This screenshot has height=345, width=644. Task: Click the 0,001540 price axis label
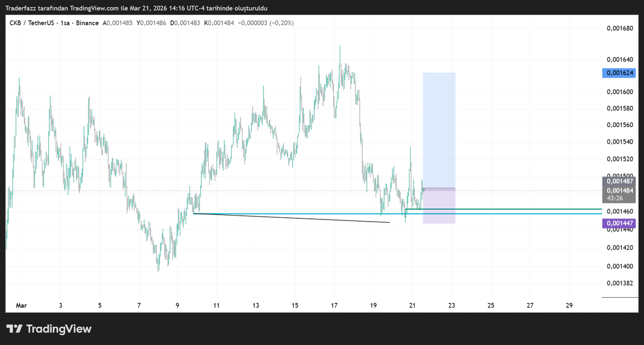620,142
